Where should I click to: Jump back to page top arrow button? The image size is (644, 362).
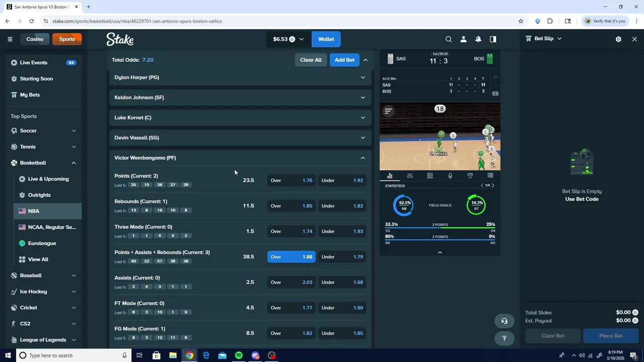click(504, 338)
